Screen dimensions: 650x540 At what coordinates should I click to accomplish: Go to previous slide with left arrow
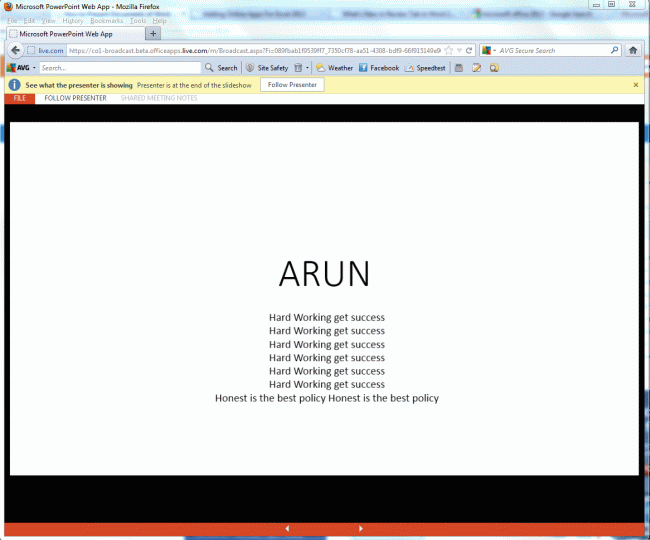tap(287, 528)
